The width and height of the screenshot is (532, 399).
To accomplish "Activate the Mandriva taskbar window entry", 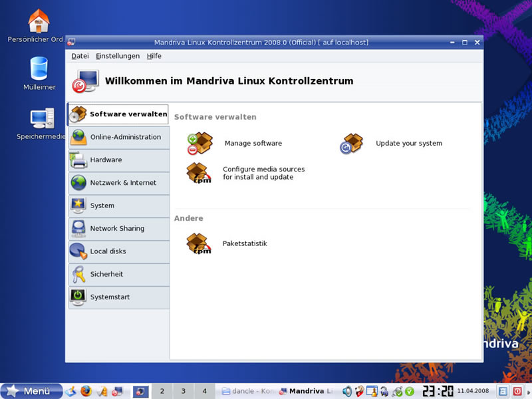I will [305, 391].
